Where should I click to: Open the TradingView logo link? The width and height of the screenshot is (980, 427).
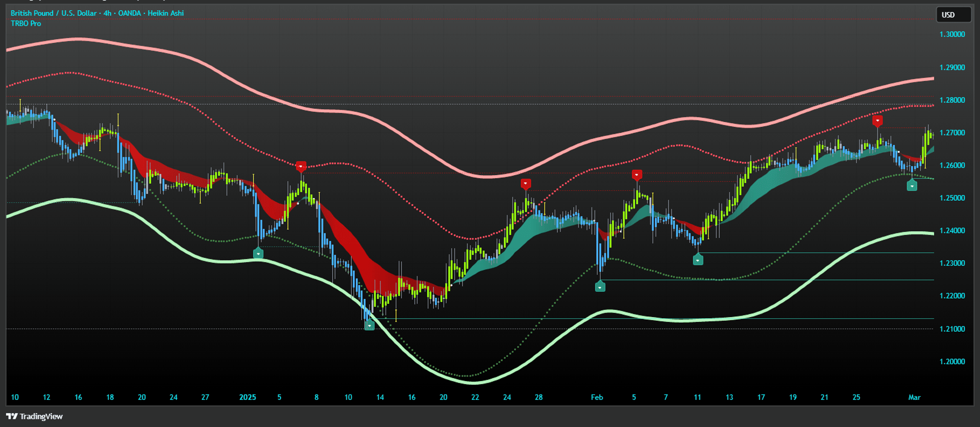click(34, 416)
